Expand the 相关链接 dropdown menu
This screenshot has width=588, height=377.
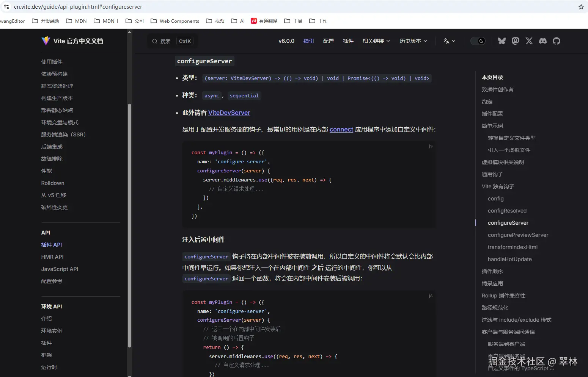pos(376,41)
